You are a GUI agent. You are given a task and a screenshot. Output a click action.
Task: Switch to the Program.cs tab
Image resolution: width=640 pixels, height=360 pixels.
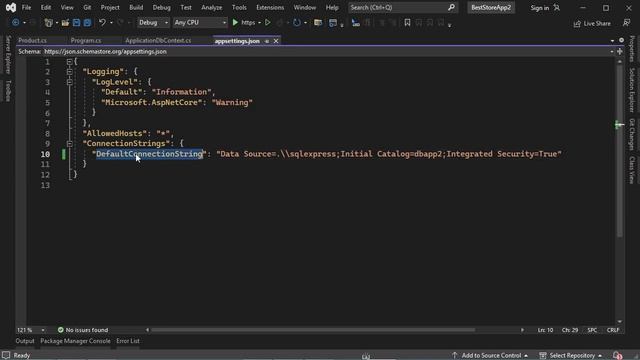(x=86, y=41)
